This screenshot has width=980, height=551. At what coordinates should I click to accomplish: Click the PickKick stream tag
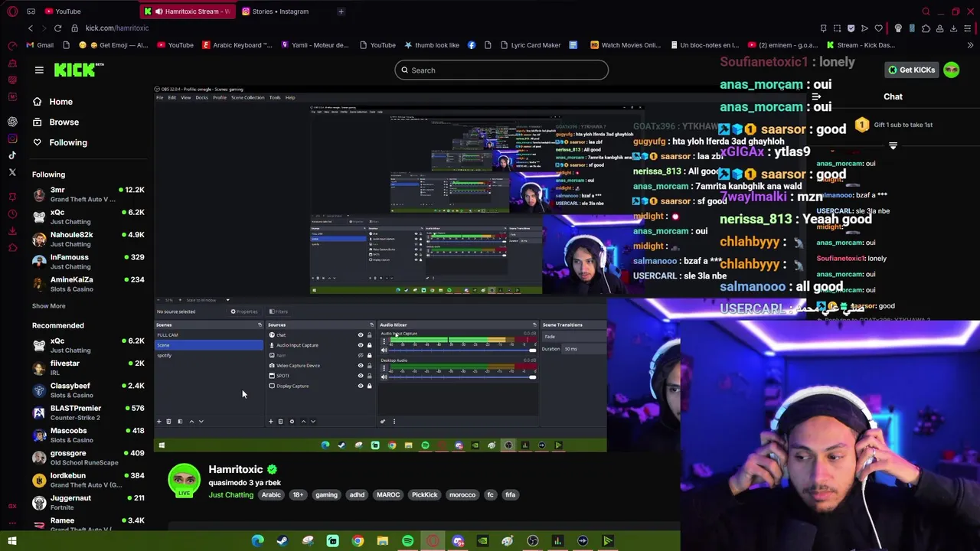click(x=424, y=495)
